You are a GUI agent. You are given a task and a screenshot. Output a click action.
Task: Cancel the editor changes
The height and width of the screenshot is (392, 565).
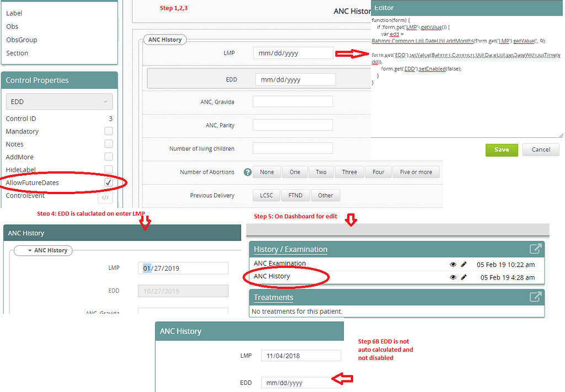pyautogui.click(x=541, y=149)
